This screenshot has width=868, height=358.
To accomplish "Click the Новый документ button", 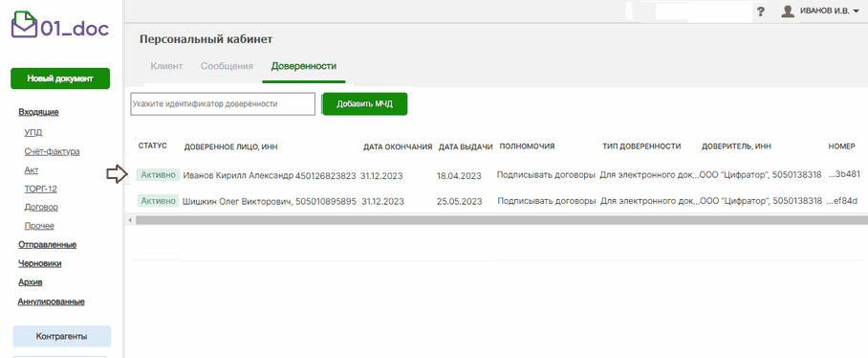I will [60, 78].
